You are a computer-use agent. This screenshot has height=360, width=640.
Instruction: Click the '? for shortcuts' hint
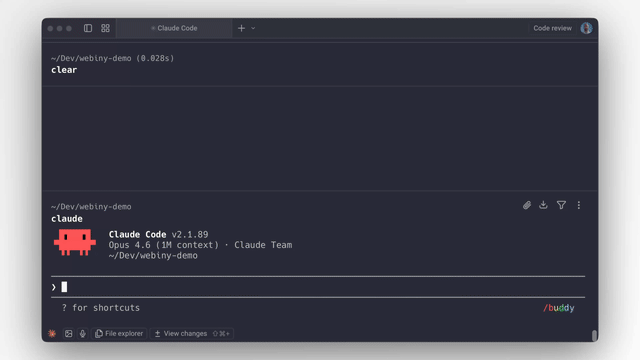(100, 308)
